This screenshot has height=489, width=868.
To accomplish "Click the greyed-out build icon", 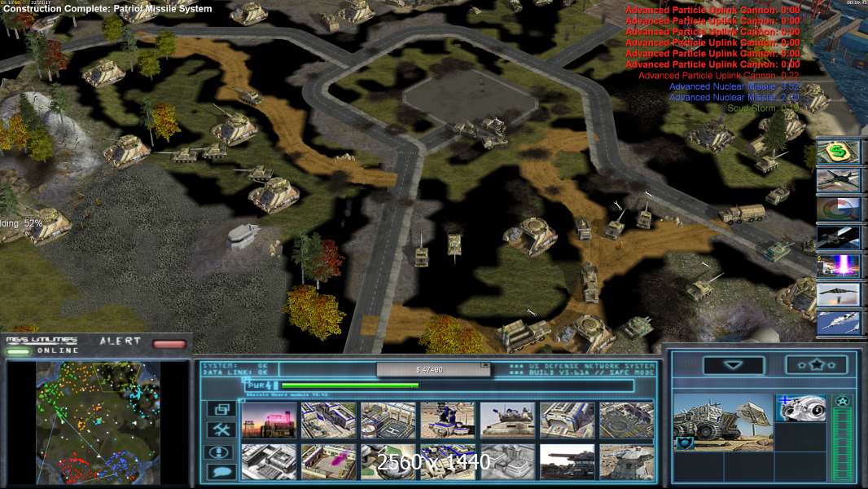I will pyautogui.click(x=507, y=461).
